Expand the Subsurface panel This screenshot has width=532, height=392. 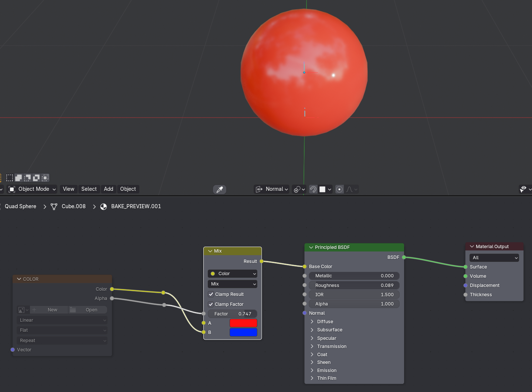point(312,330)
